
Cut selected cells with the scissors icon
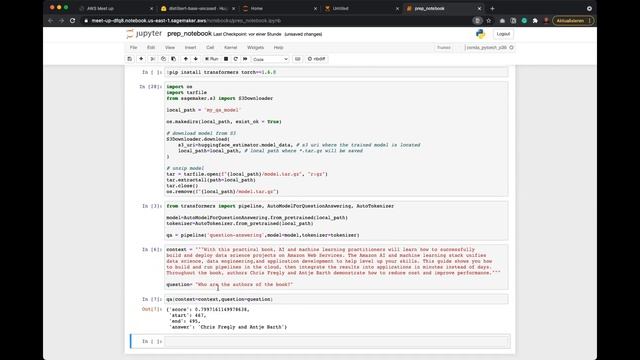coord(153,59)
